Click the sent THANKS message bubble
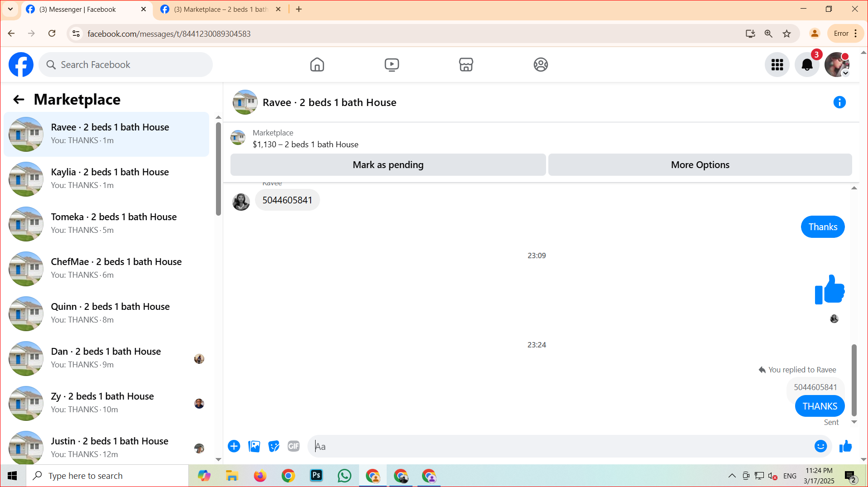 (x=820, y=406)
